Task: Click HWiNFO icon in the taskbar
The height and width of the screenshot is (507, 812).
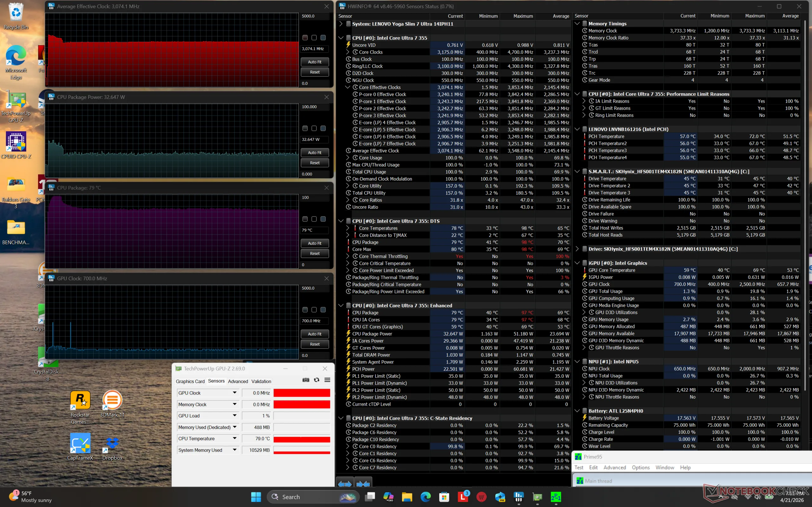Action: tap(518, 497)
